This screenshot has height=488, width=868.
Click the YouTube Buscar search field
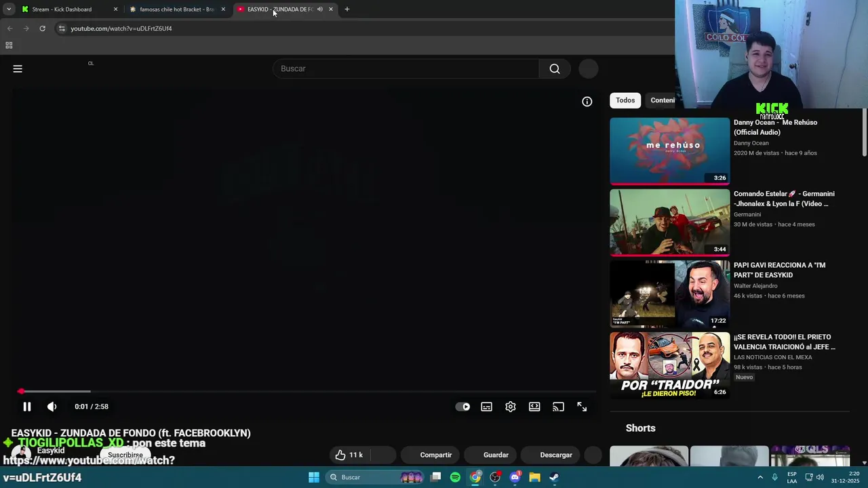click(x=406, y=68)
